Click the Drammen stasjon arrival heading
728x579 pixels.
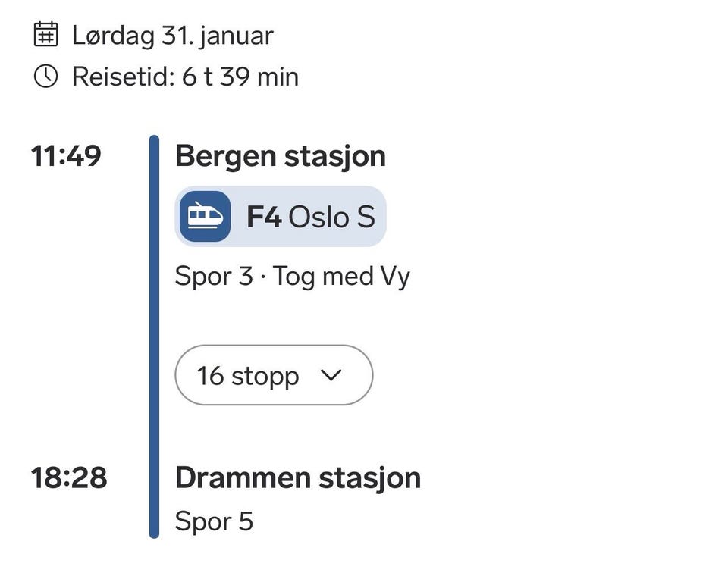pyautogui.click(x=297, y=478)
